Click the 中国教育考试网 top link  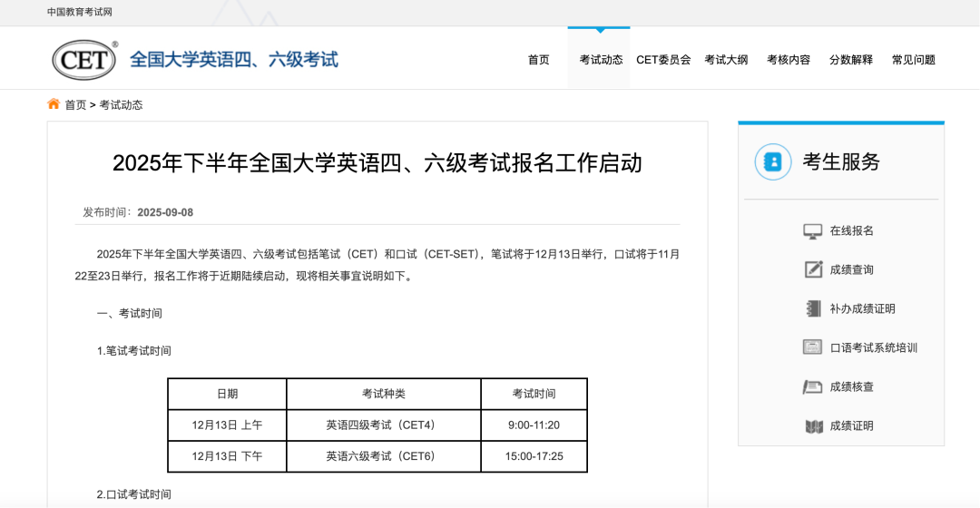point(80,12)
